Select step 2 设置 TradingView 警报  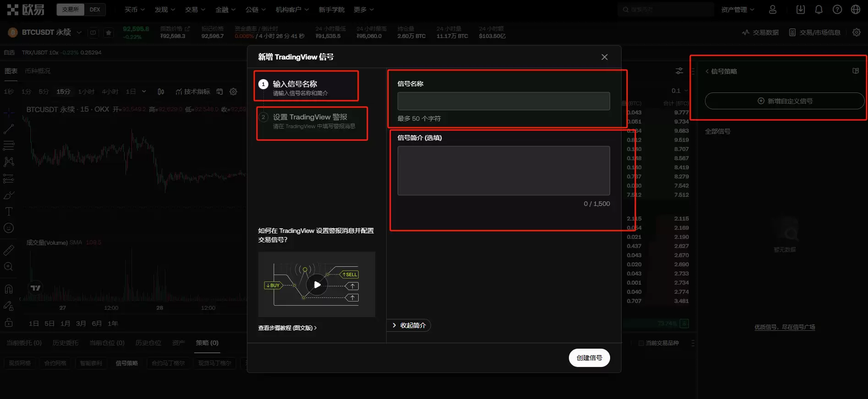[x=311, y=121]
